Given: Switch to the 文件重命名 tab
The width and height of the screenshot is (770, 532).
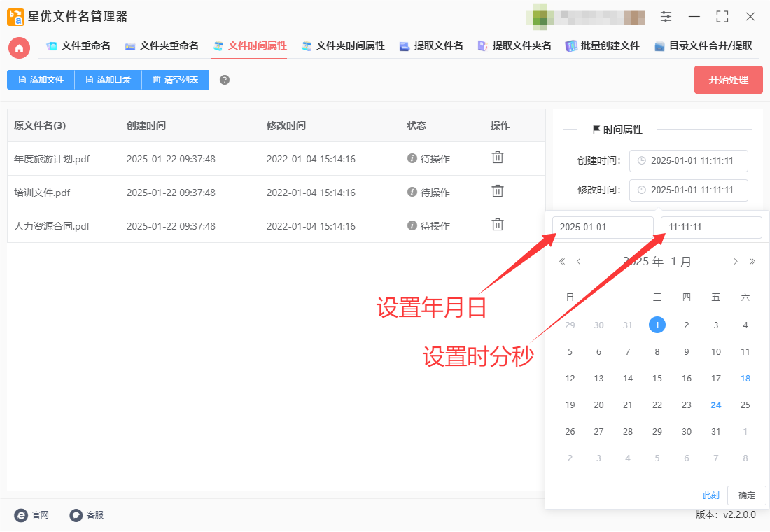Looking at the screenshot, I should (x=78, y=46).
